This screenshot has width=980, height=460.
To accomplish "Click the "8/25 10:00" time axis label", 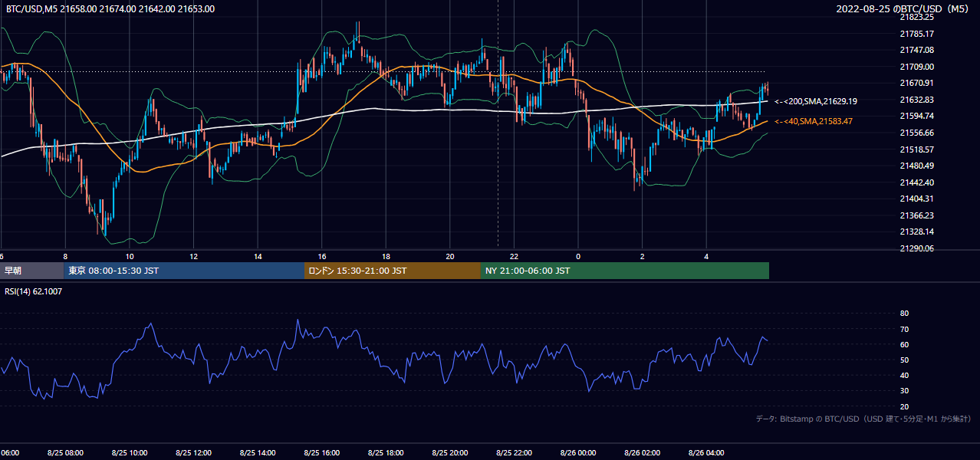I will [x=130, y=453].
